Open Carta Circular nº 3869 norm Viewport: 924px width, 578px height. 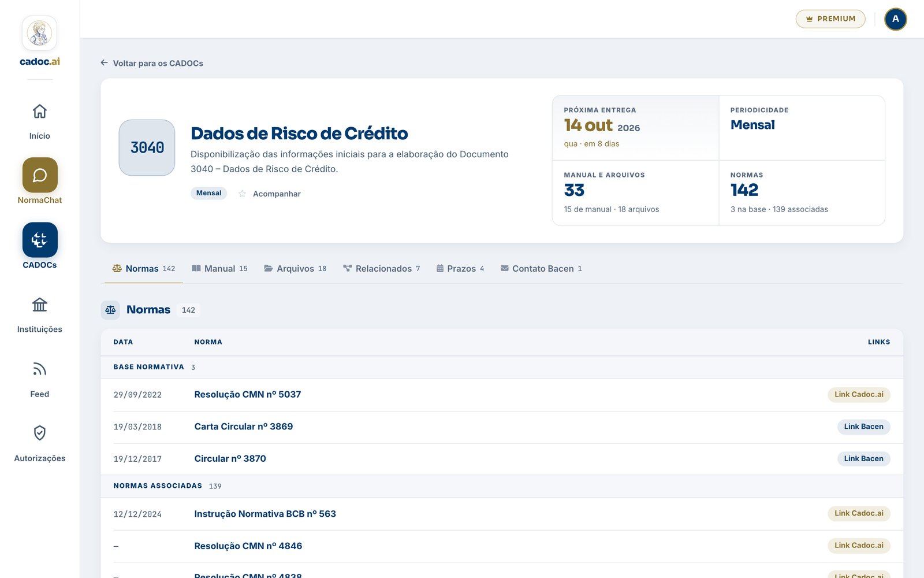(243, 427)
